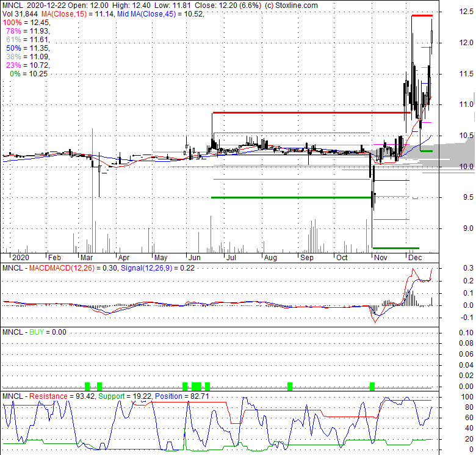Image resolution: width=476 pixels, height=455 pixels.
Task: Click the 'BUY' indicator label
Action: 37,332
